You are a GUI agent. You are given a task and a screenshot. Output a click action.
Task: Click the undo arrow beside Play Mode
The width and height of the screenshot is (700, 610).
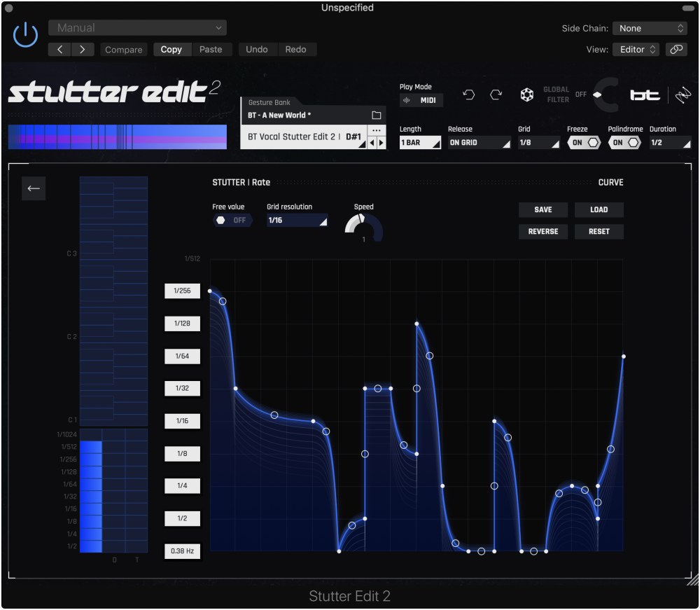[x=469, y=95]
